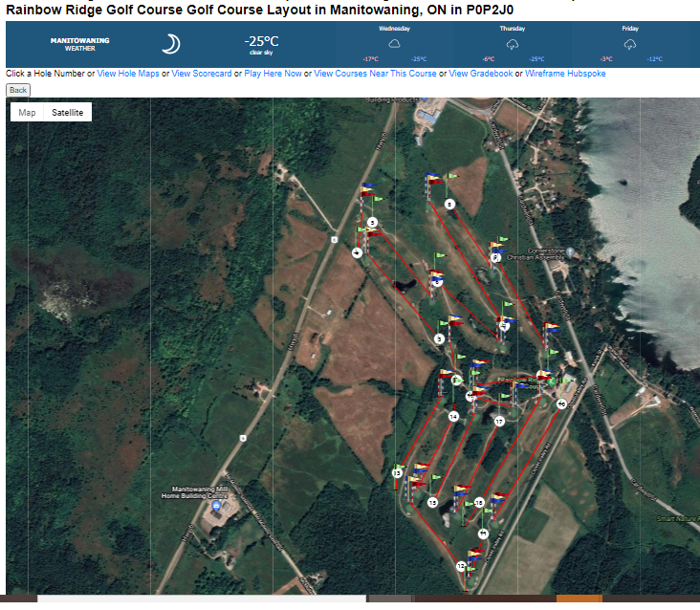Select hole 8 marker on the map
Viewport: 700px width, 610px height.
coord(449,205)
